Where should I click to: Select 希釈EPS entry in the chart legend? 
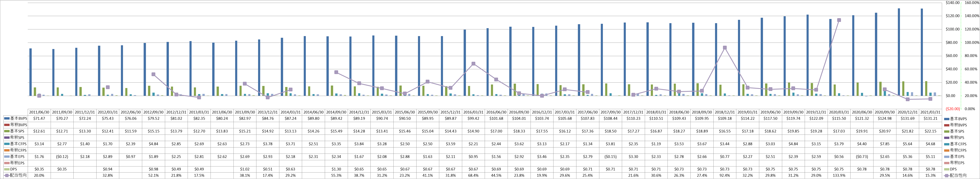(954, 163)
